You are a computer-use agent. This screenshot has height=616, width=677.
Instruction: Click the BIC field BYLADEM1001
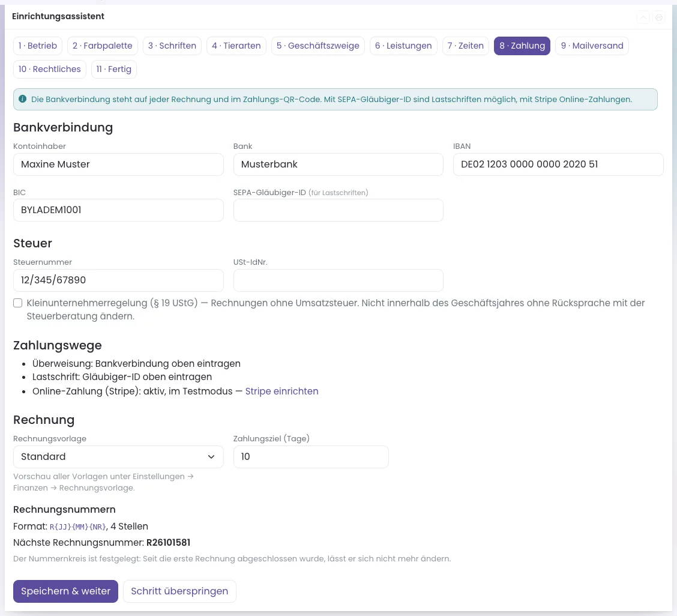[x=118, y=210]
